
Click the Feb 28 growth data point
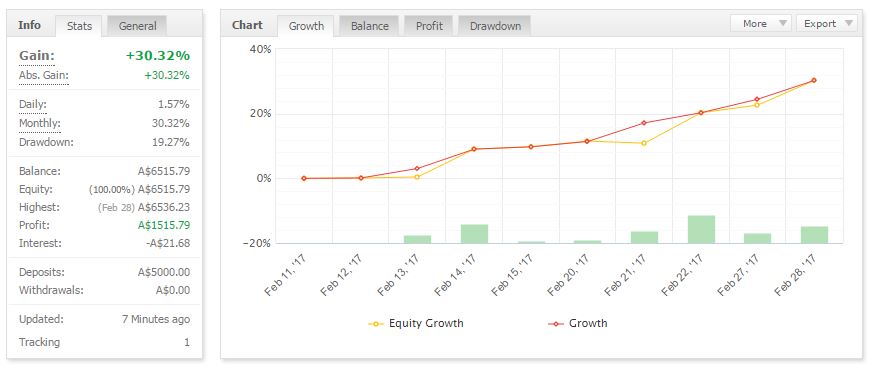coord(814,80)
